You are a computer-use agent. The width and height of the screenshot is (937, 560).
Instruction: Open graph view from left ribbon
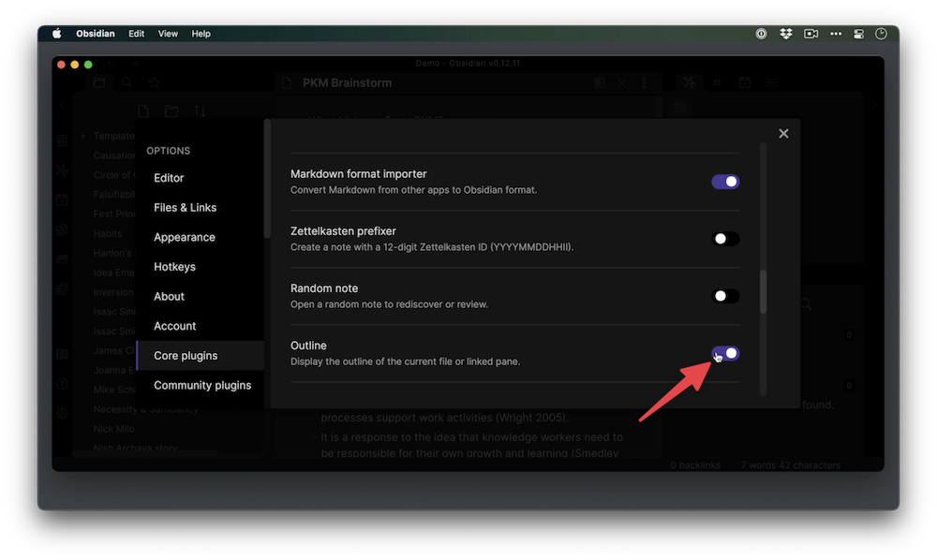pyautogui.click(x=62, y=170)
